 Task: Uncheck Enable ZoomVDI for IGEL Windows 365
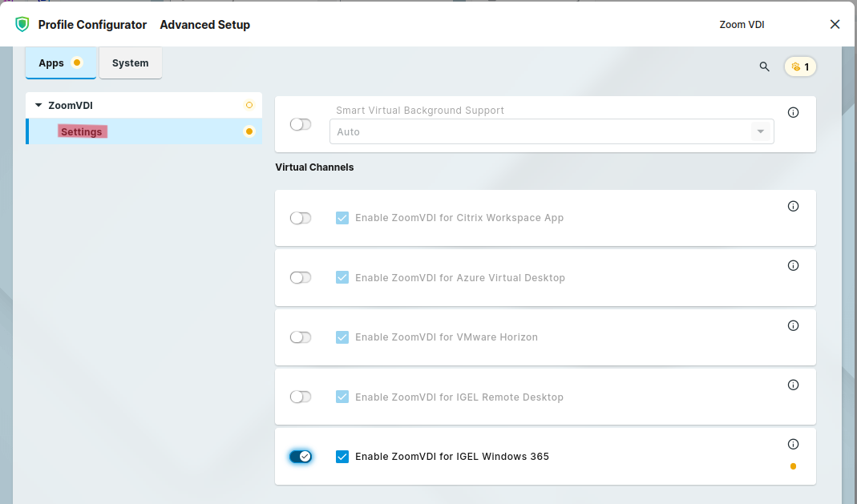(x=342, y=457)
